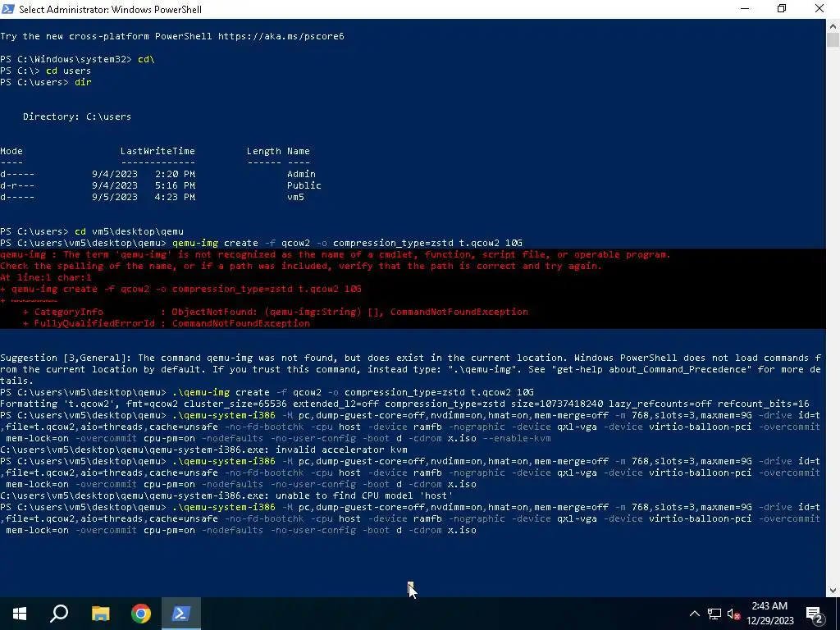The width and height of the screenshot is (840, 630).
Task: Click the '9/5/2023 4:23 PM' timestamp
Action: click(x=143, y=197)
